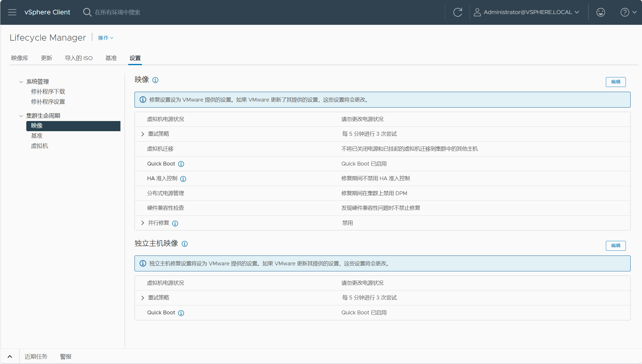Image resolution: width=642 pixels, height=364 pixels.
Task: Click info icon beside 并行修复
Action: click(x=175, y=224)
